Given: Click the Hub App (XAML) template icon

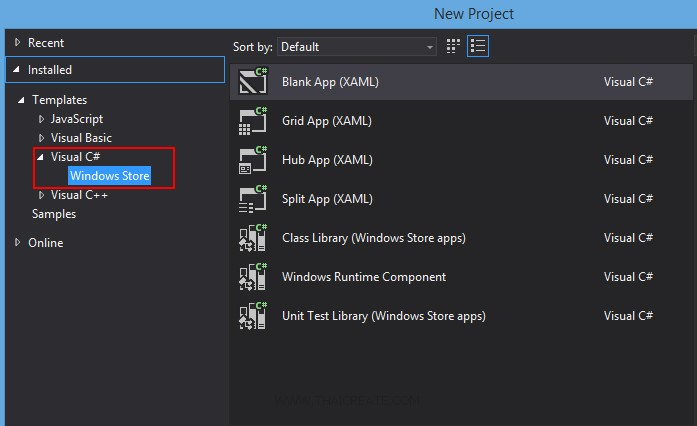Looking at the screenshot, I should tap(252, 160).
